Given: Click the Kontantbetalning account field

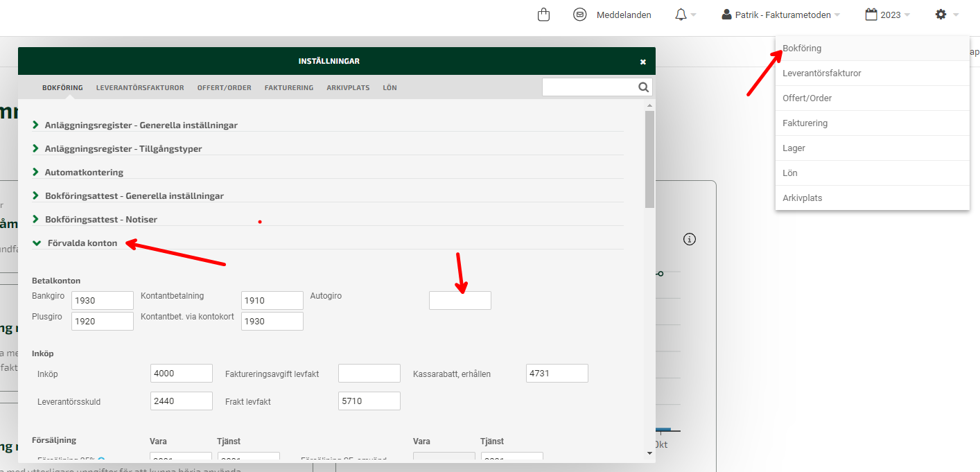Looking at the screenshot, I should point(272,300).
